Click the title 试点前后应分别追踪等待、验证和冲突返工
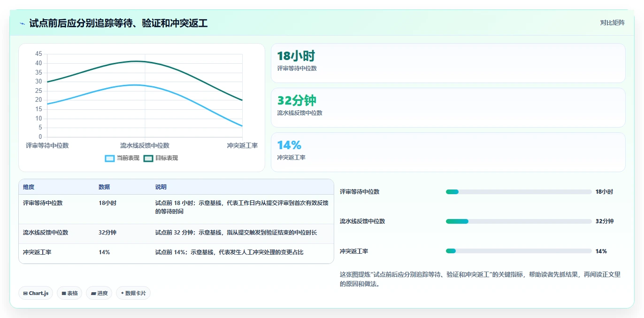The width and height of the screenshot is (644, 318). (118, 23)
